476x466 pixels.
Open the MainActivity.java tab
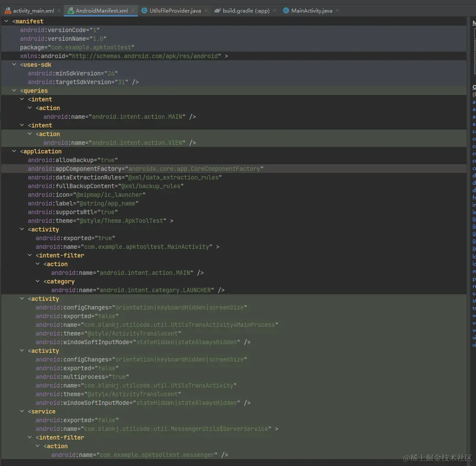311,11
